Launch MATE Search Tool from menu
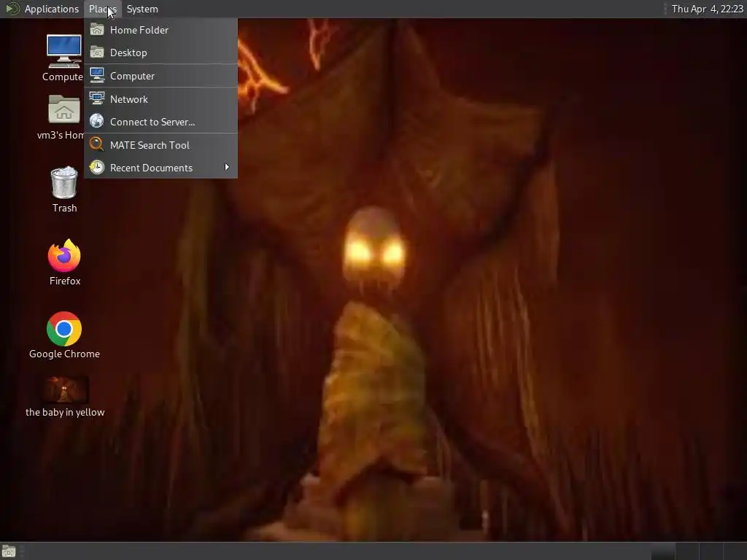Image resolution: width=747 pixels, height=560 pixels. pyautogui.click(x=161, y=145)
